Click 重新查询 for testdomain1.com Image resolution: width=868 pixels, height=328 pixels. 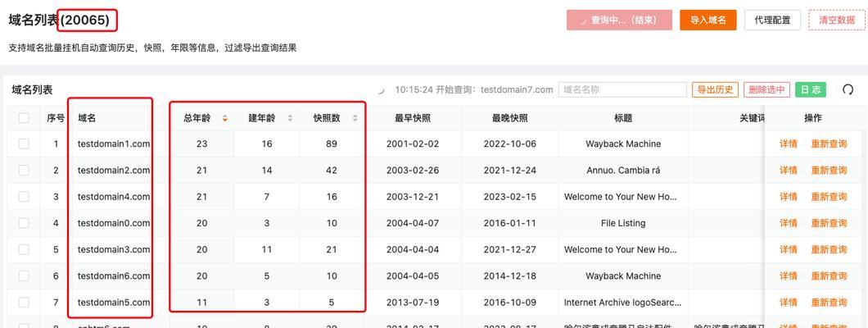pos(829,144)
